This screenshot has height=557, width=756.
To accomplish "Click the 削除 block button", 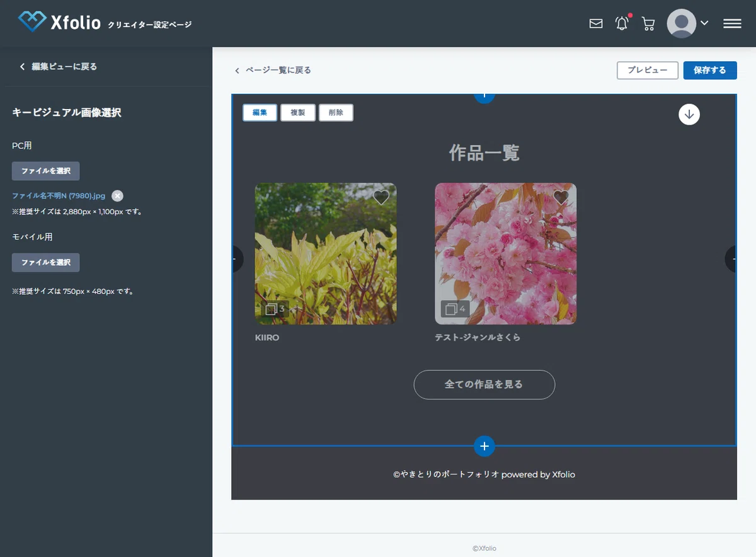I will [x=336, y=113].
